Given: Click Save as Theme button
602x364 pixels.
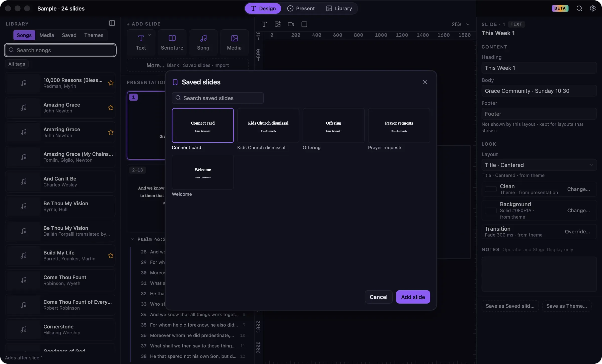Looking at the screenshot, I should [x=567, y=306].
